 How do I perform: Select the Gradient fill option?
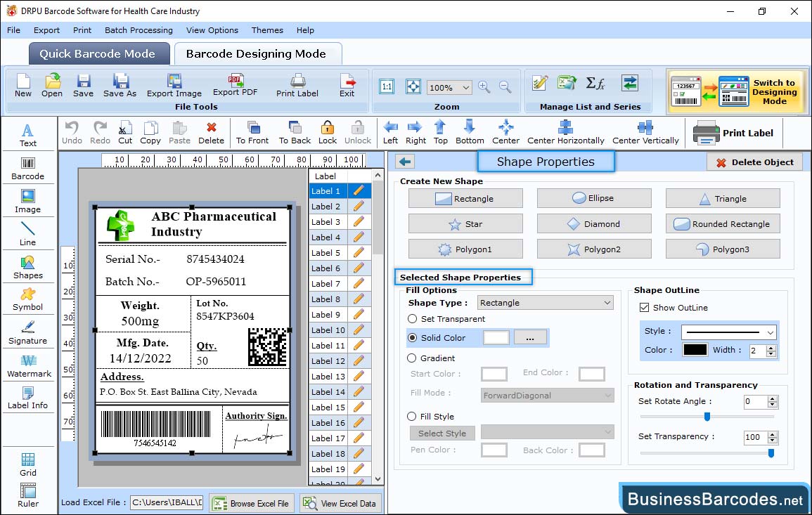click(x=412, y=358)
